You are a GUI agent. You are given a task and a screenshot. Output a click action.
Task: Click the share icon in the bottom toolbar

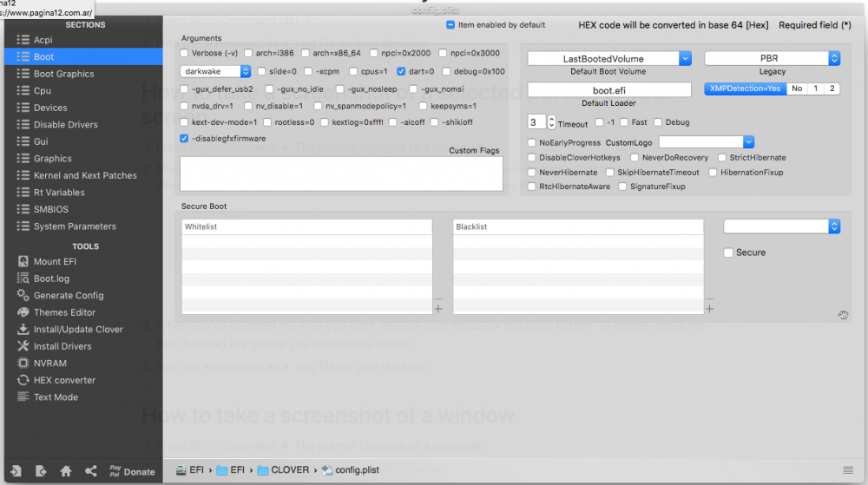pos(91,471)
